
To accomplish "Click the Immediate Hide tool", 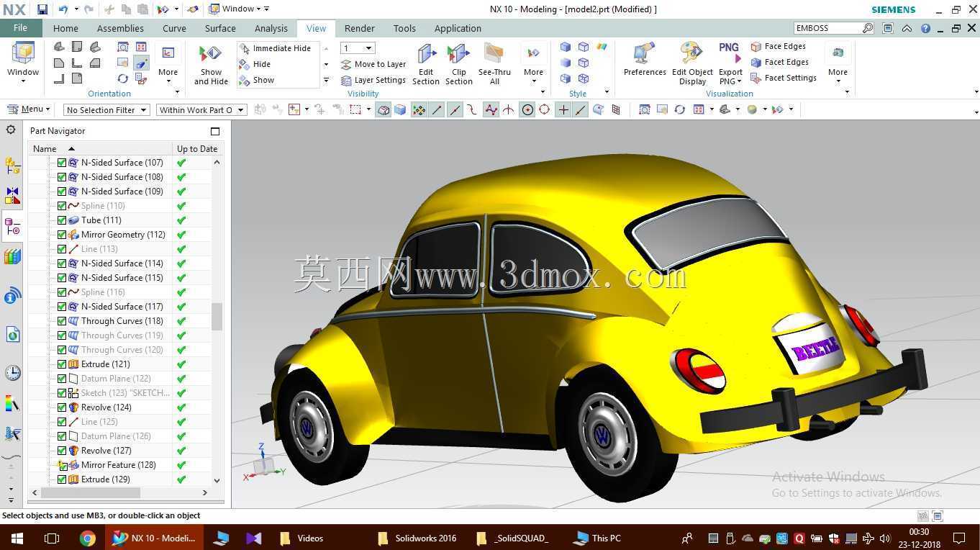I will pyautogui.click(x=275, y=48).
